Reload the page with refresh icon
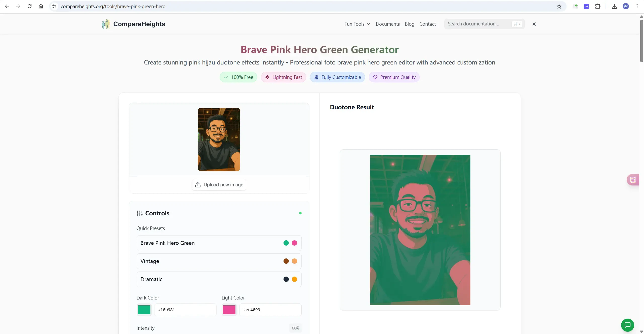The width and height of the screenshot is (644, 334). pyautogui.click(x=29, y=6)
